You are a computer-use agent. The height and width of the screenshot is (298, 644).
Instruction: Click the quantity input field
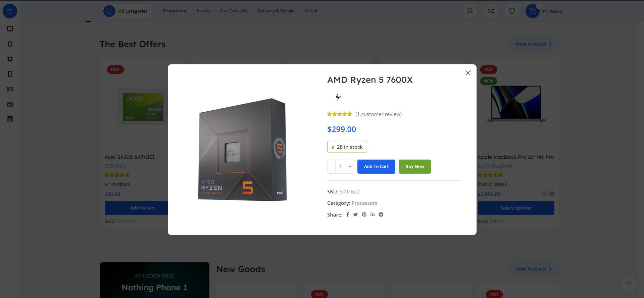[341, 167]
